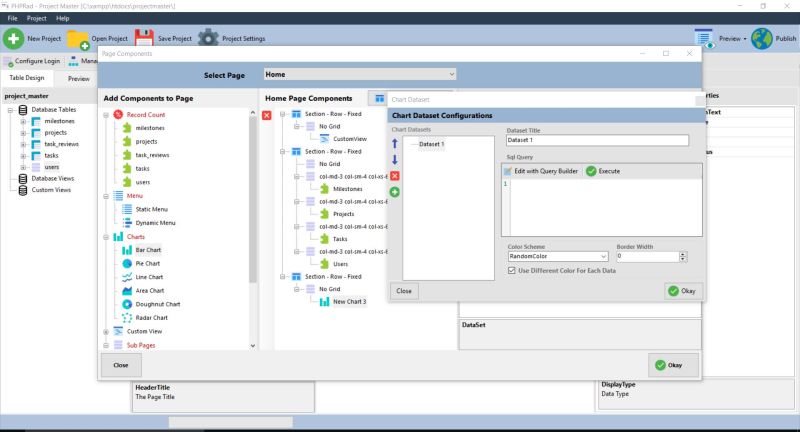
Task: Click the Dataset Title input field
Action: click(x=597, y=140)
